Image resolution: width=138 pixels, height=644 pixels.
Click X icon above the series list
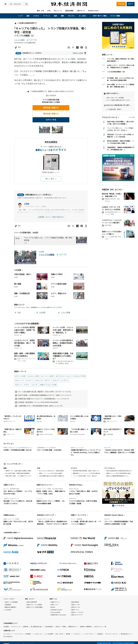click(x=77, y=226)
